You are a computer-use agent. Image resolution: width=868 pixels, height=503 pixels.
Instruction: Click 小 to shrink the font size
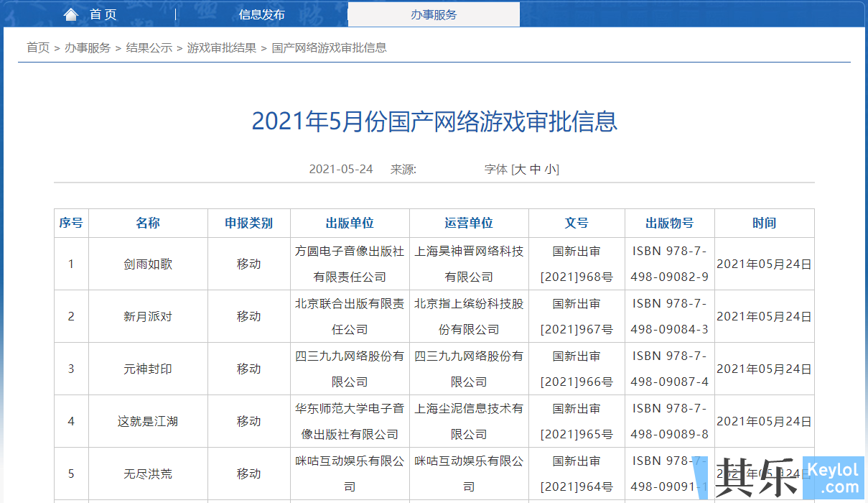click(551, 169)
